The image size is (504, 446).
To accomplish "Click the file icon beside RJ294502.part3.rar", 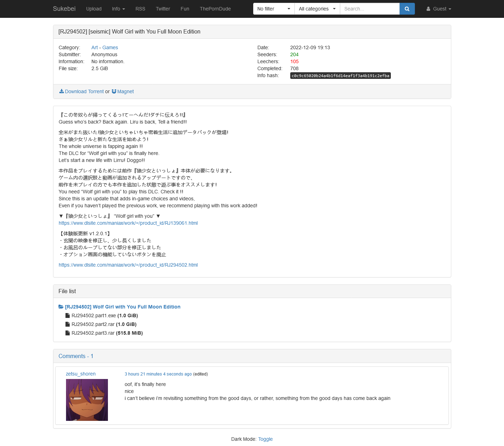I will 68,333.
